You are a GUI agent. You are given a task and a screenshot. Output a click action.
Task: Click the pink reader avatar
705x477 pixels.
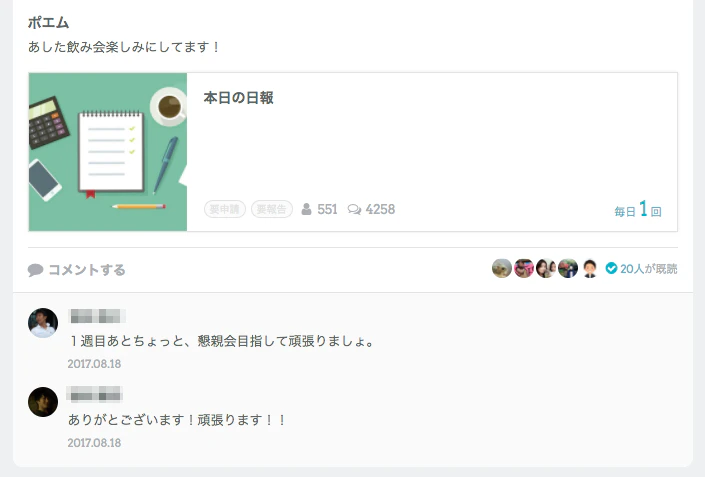(x=524, y=268)
